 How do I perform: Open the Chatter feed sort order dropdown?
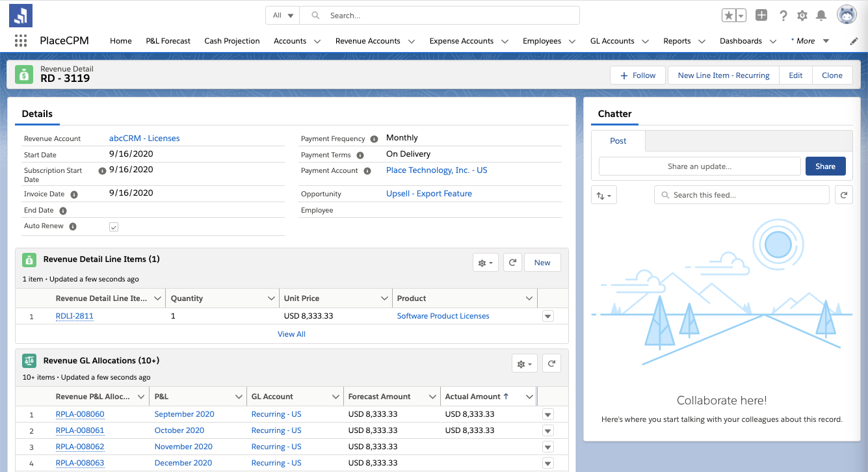pos(604,195)
